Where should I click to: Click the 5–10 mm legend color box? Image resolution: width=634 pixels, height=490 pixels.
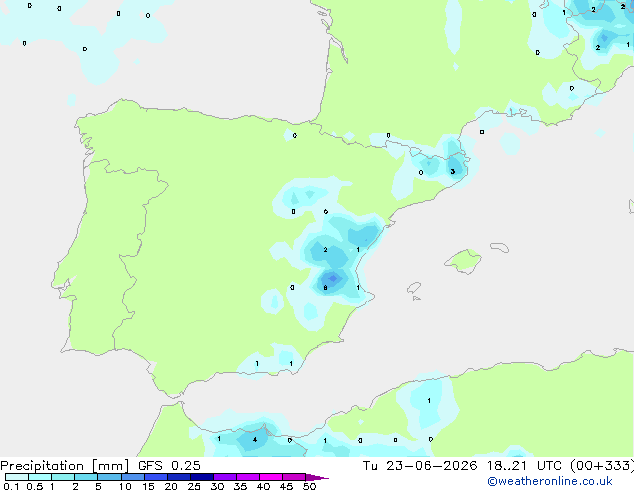coord(109,477)
